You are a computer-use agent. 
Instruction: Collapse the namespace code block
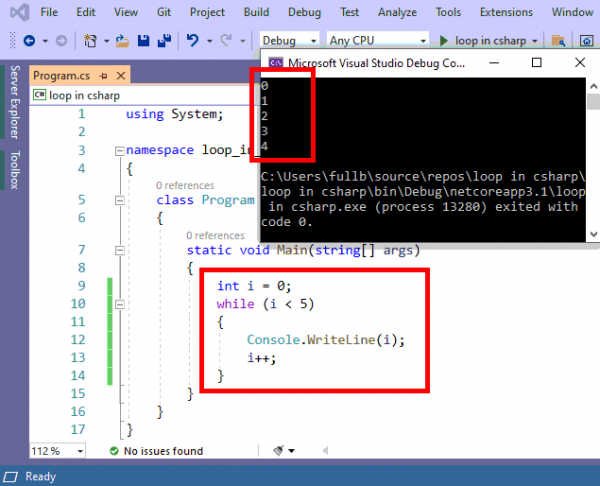120,151
